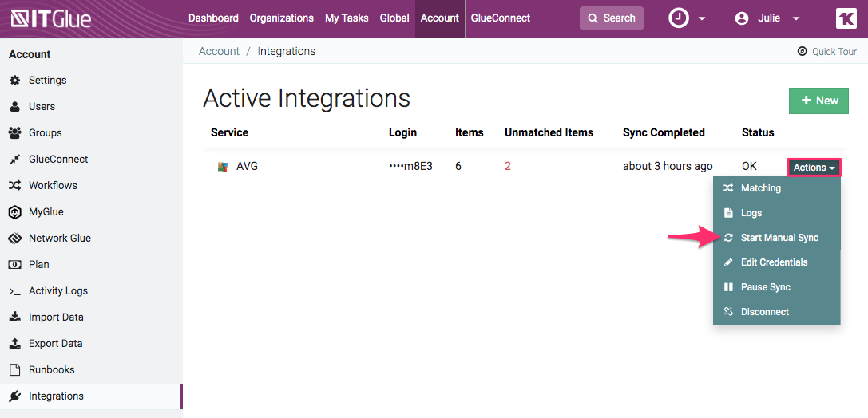Click the Activity Logs terminal icon
Viewport: 868px width, 418px height.
pyautogui.click(x=15, y=291)
